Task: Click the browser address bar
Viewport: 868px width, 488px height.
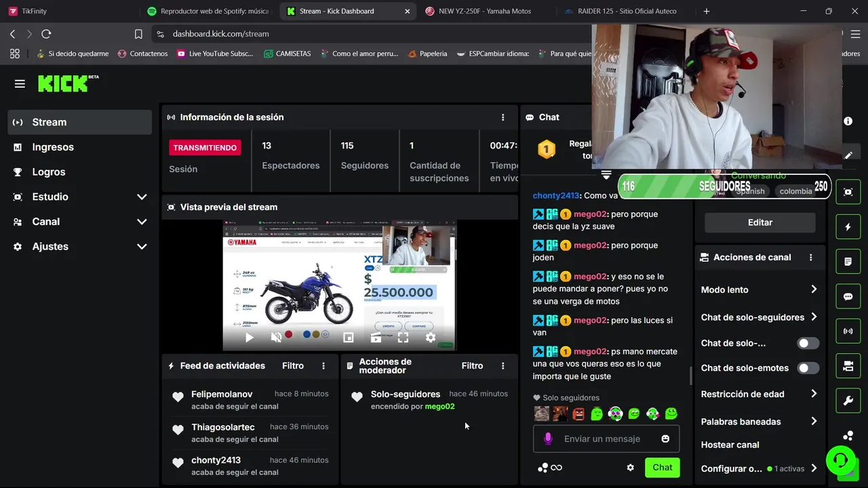Action: [370, 34]
